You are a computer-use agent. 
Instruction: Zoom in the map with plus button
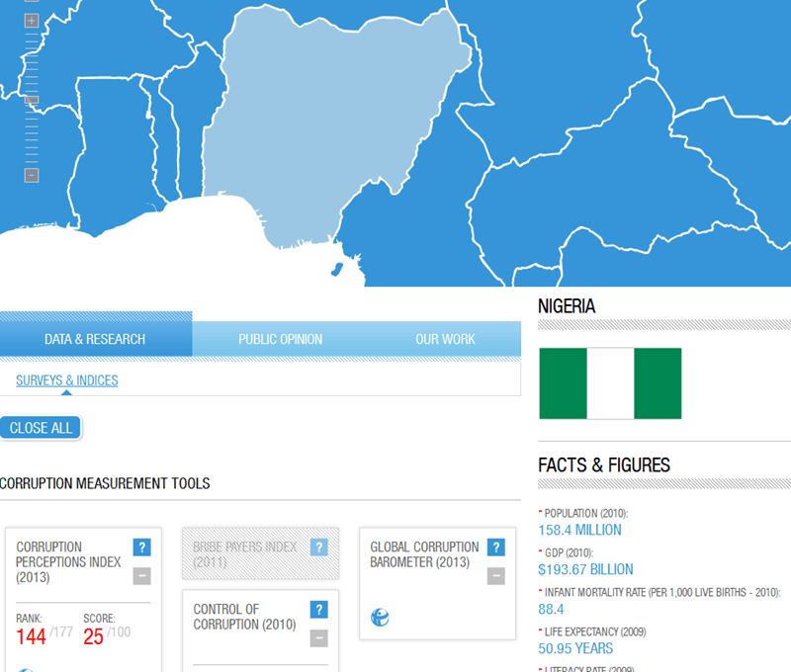[32, 21]
